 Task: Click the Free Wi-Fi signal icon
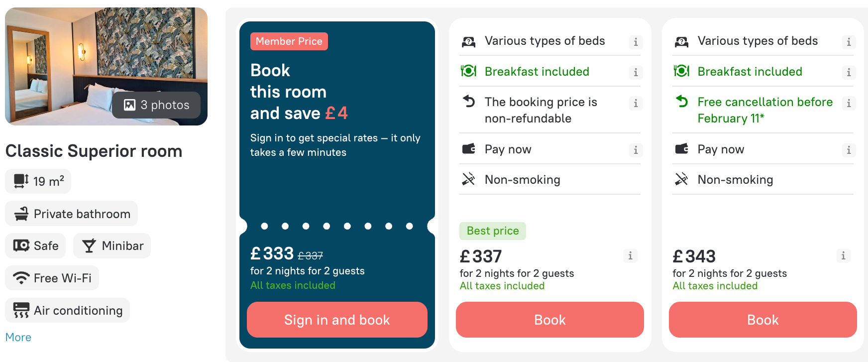pyautogui.click(x=21, y=278)
